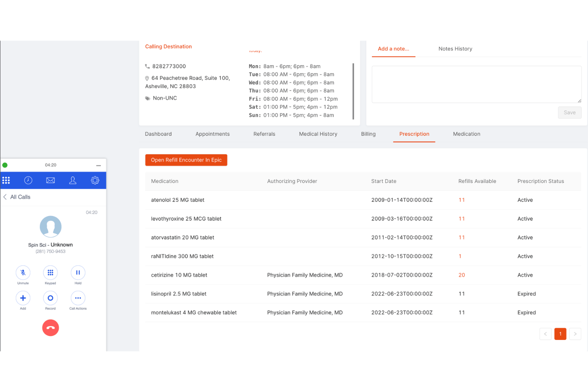Click refills count 20 for cetirizine
The width and height of the screenshot is (588, 392).
coord(462,275)
